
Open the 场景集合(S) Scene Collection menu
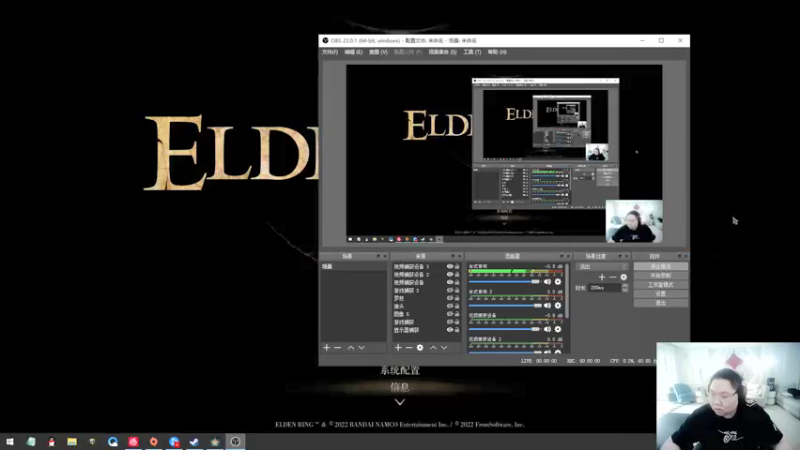point(442,52)
